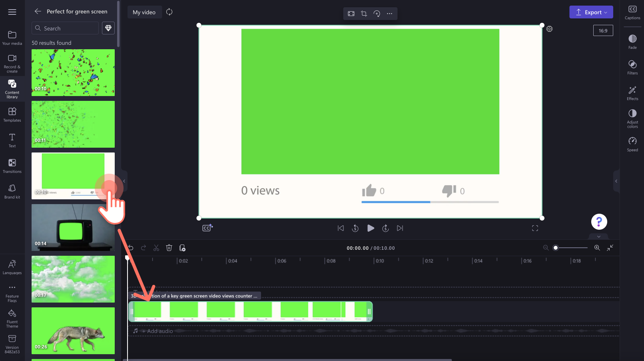Select the 00:11 scattered butterflies thumbnail

pos(73,124)
